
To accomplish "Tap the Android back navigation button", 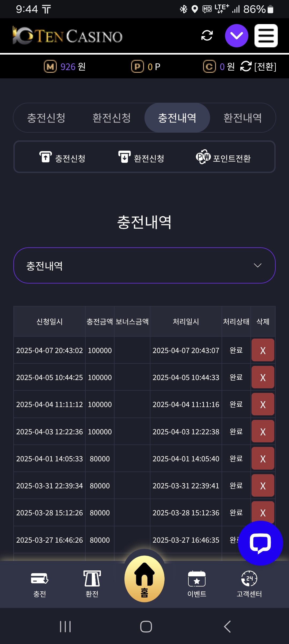I will 227,627.
